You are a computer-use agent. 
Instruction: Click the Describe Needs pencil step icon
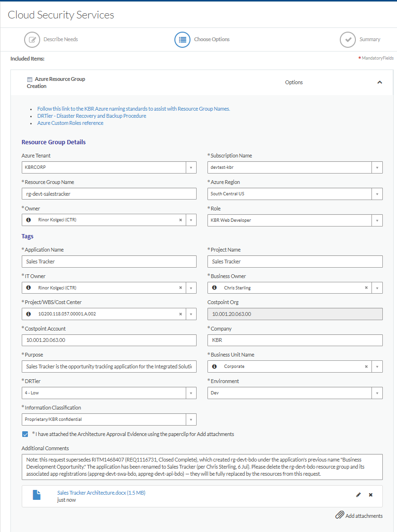tap(32, 40)
